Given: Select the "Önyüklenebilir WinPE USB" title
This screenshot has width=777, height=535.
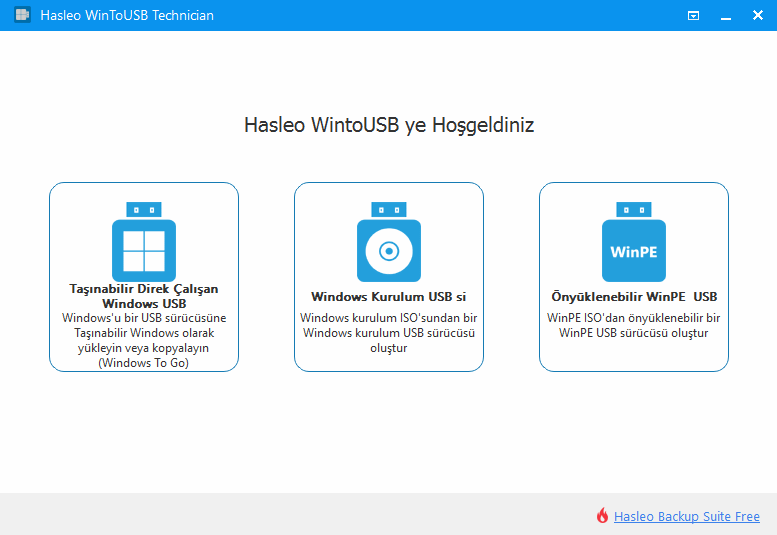Looking at the screenshot, I should (634, 297).
